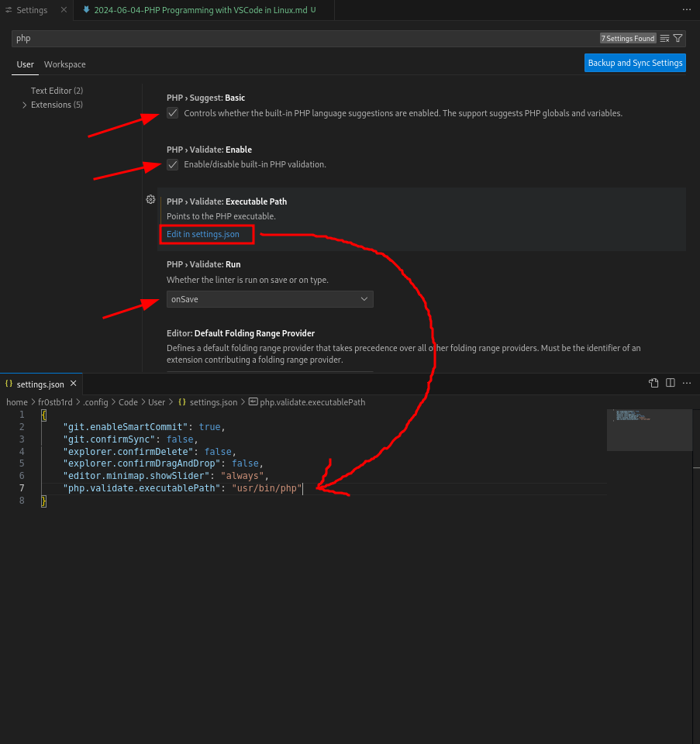Open the PHP Validate Run onSave dropdown
Image resolution: width=700 pixels, height=744 pixels.
tap(270, 299)
